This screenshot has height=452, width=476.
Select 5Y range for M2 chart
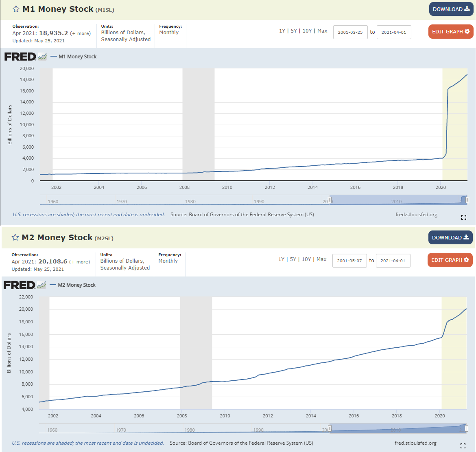tap(293, 259)
